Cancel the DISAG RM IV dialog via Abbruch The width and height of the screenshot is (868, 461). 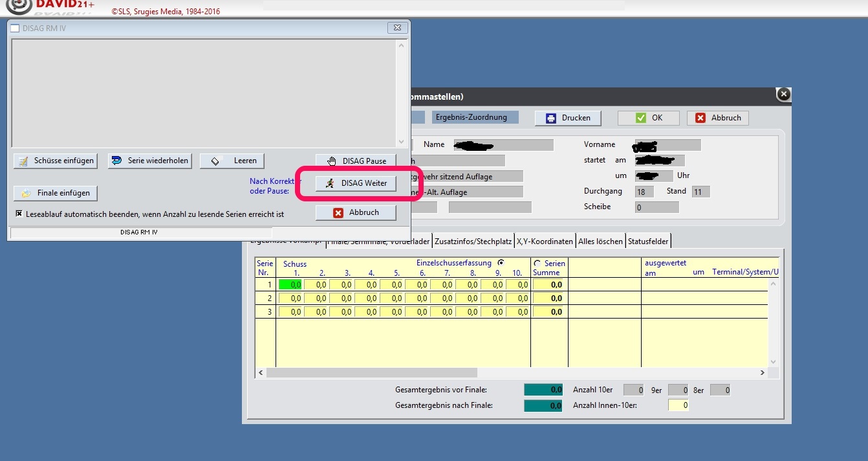coord(356,212)
